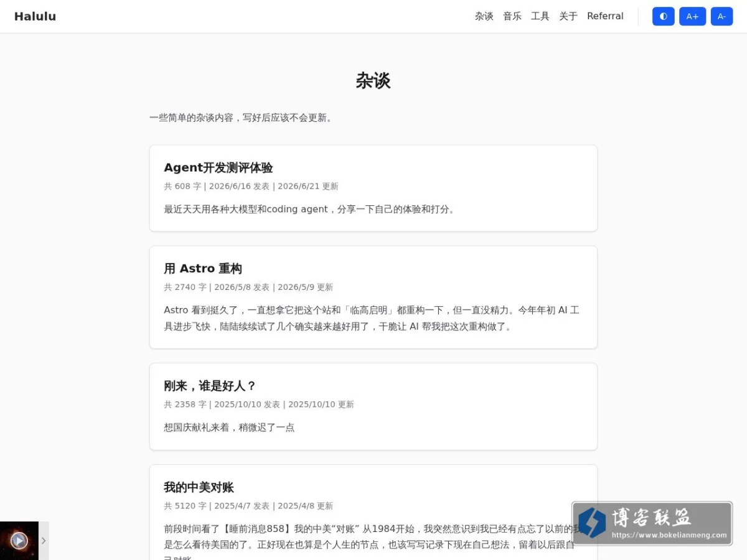
Task: Open the article Agent开发测评体验
Action: 218,167
